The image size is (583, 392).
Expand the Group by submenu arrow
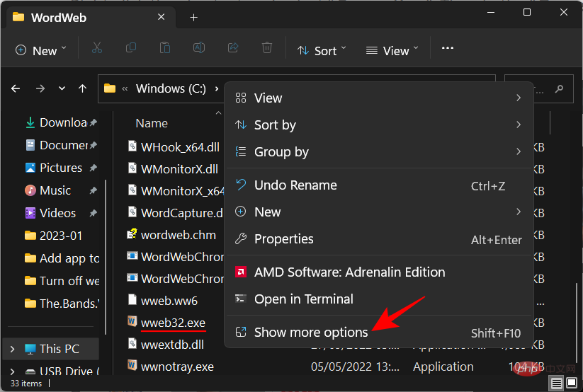click(519, 151)
